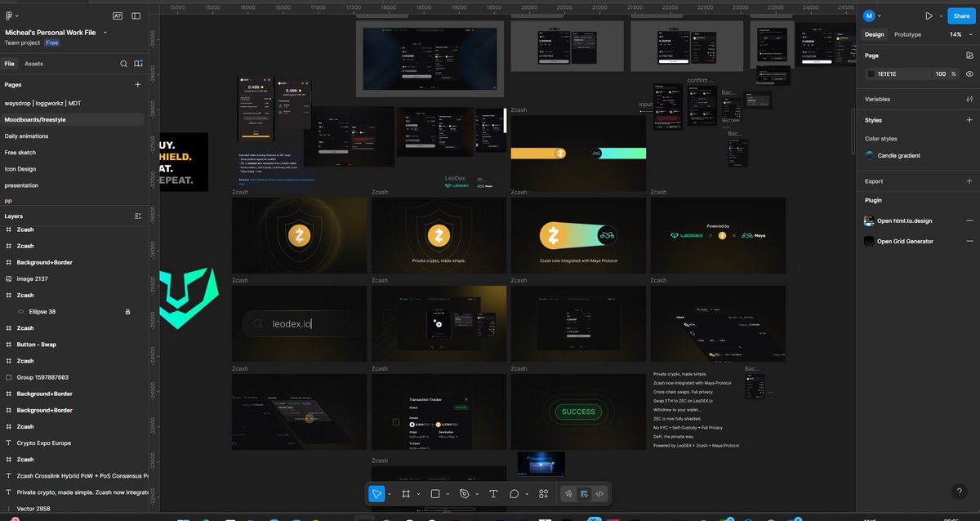Open Frame tool options dropdown arrow
Image resolution: width=980 pixels, height=521 pixels.
[x=418, y=494]
